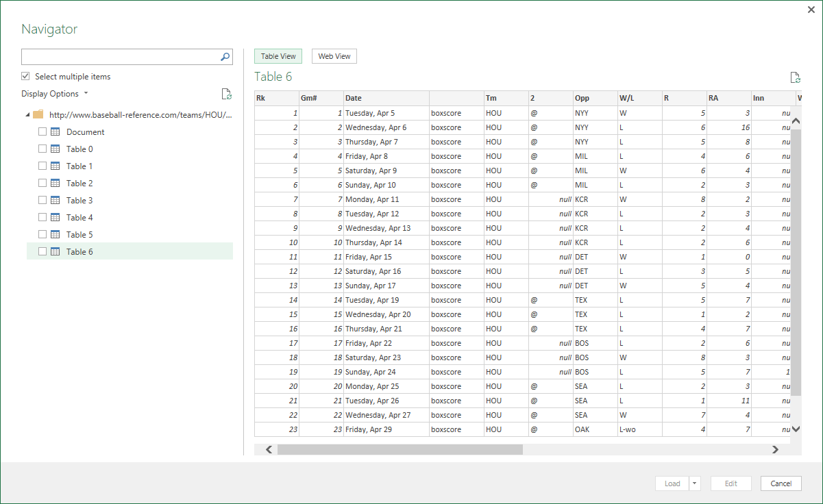The image size is (823, 504).
Task: Check the Table 1 checkbox
Action: click(42, 166)
